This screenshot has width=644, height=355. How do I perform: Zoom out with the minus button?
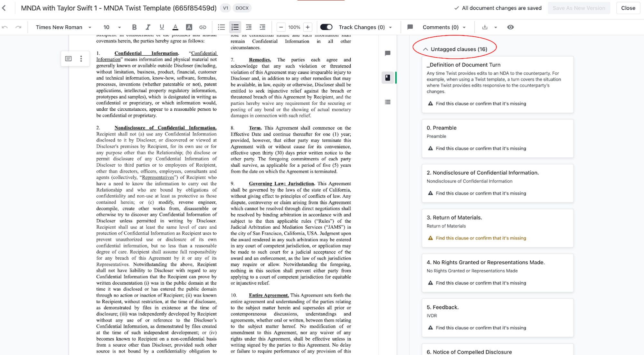(x=281, y=27)
